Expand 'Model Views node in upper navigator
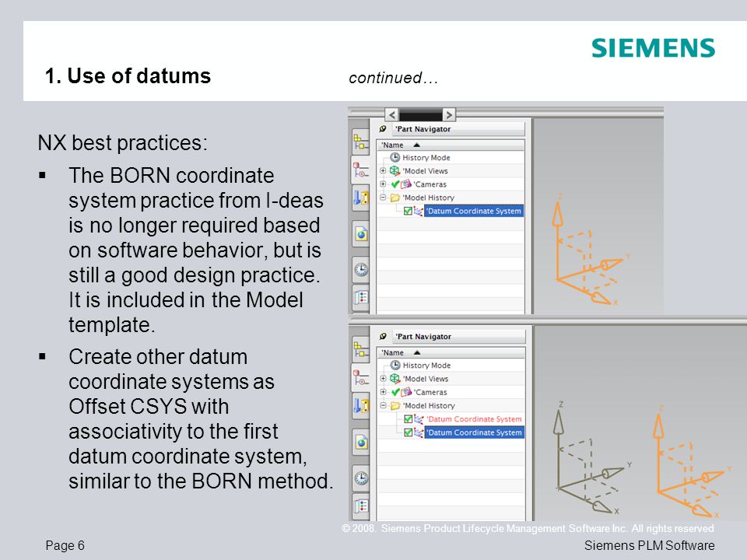This screenshot has width=747, height=560. point(383,170)
